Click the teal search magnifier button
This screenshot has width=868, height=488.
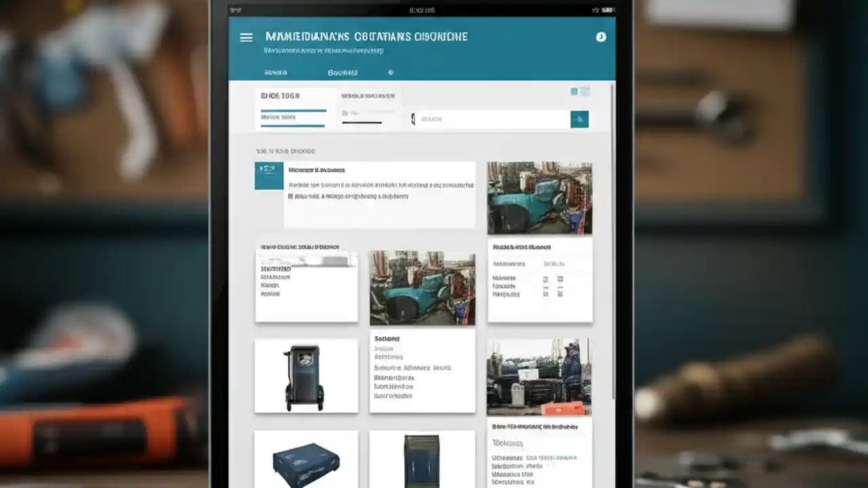[x=580, y=119]
